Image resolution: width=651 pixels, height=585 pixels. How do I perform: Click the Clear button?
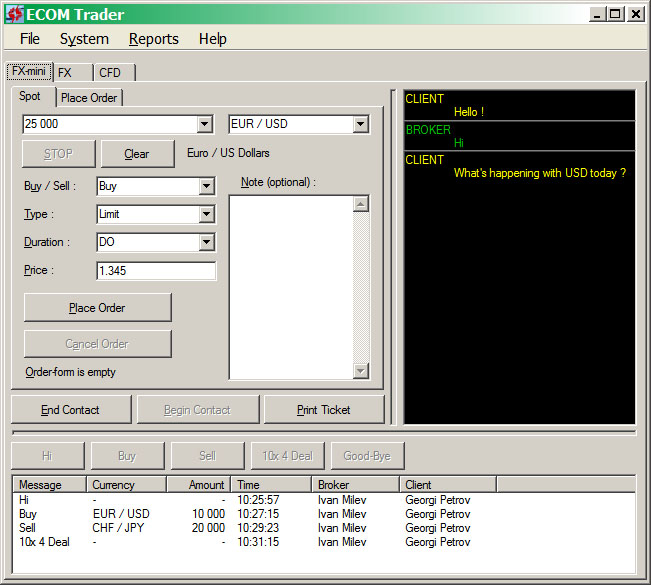coord(137,154)
